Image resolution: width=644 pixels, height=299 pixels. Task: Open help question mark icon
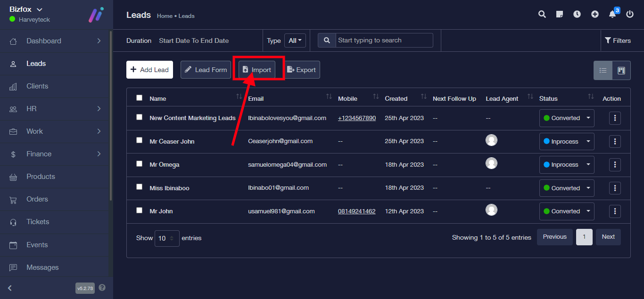pyautogui.click(x=102, y=288)
